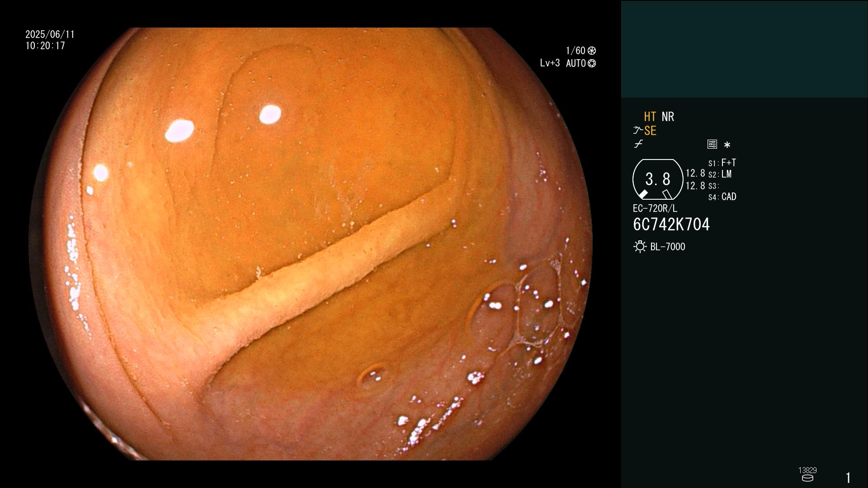Click the endoscopic live image view

click(311, 244)
